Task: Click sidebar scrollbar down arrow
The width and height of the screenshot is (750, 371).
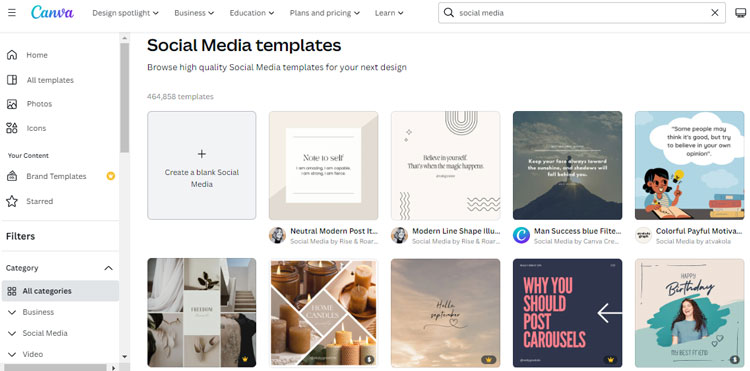Action: pyautogui.click(x=125, y=356)
